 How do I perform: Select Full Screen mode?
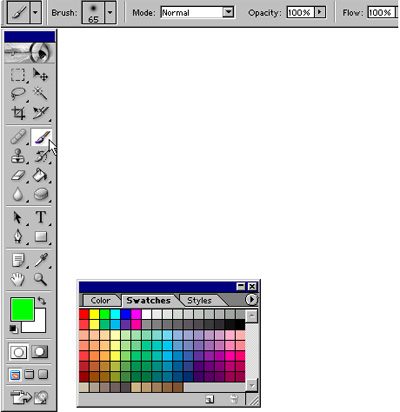pos(43,375)
